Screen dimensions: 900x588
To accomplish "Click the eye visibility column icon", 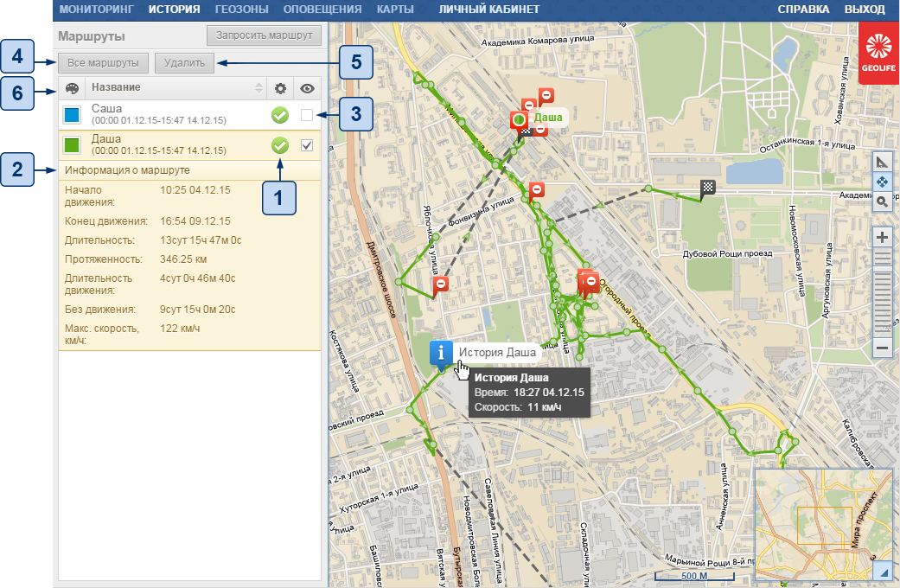I will coord(307,88).
